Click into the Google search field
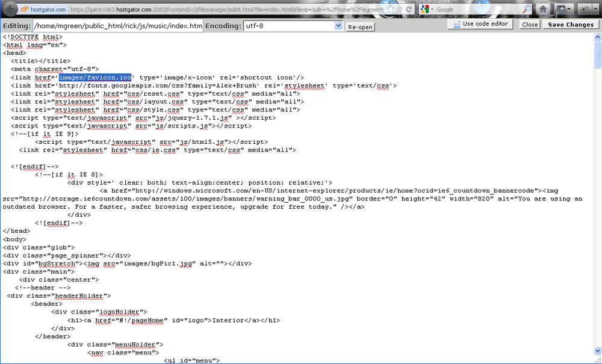Screen dimensions: 602x364 point(478,9)
